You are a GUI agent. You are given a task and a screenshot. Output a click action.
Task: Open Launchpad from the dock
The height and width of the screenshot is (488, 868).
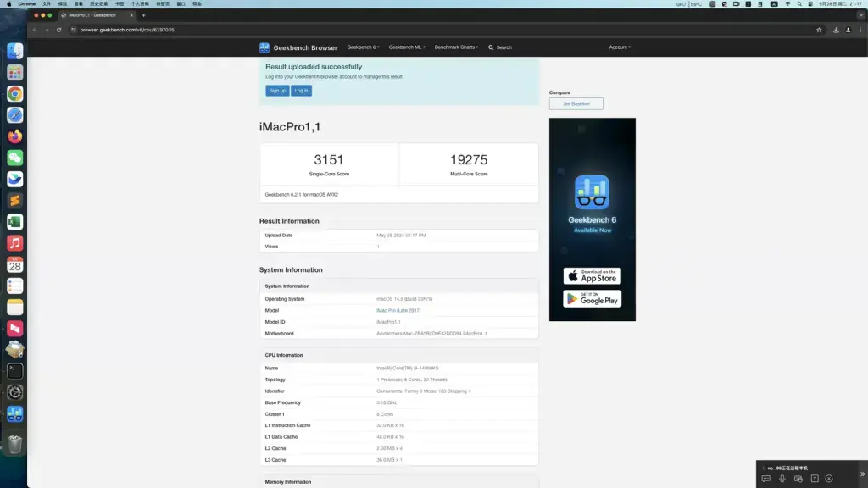(x=15, y=73)
